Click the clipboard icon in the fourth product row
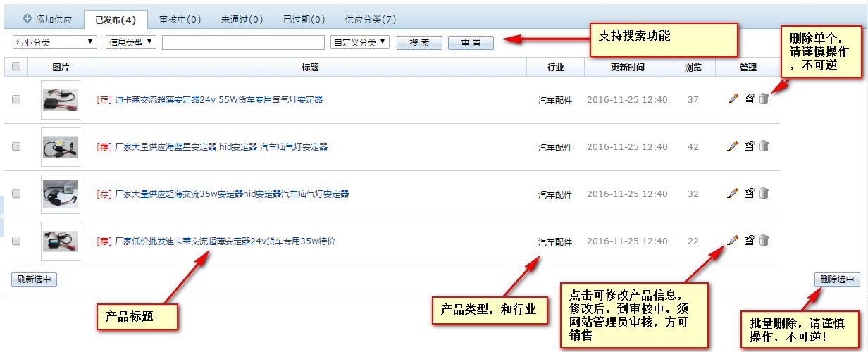This screenshot has height=352, width=868. [x=749, y=241]
